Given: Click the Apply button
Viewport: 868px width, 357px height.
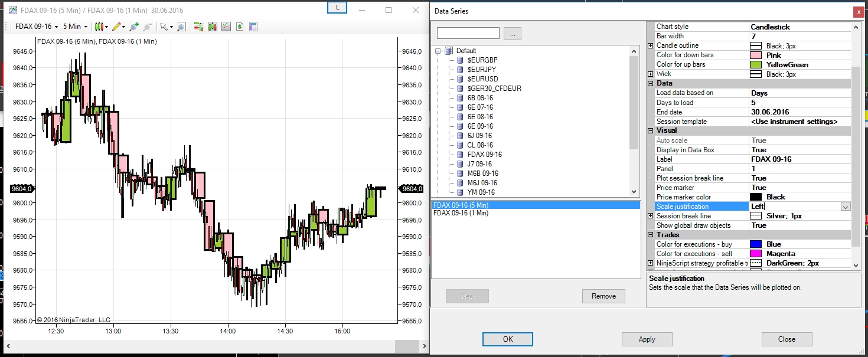Looking at the screenshot, I should click(x=647, y=339).
